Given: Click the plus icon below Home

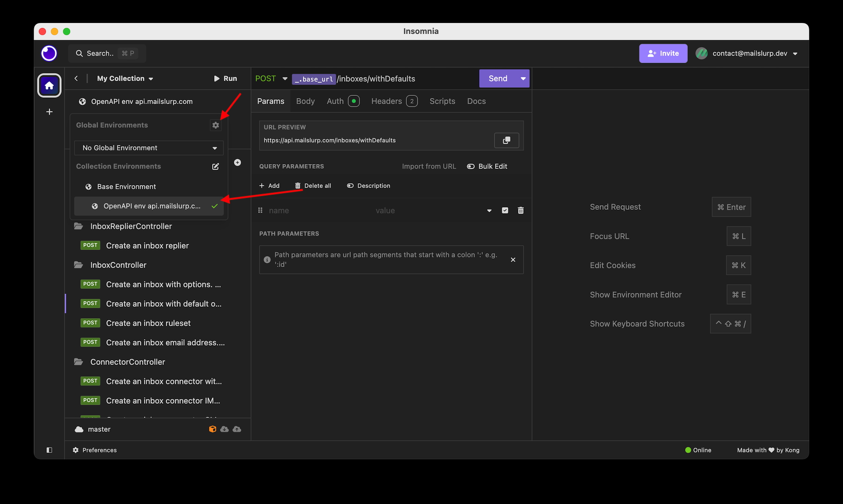Looking at the screenshot, I should pyautogui.click(x=49, y=112).
